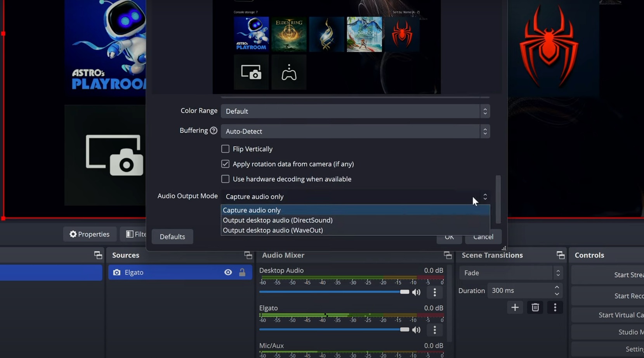Select Elden Ring tile in preview
The width and height of the screenshot is (644, 358).
coord(289,34)
